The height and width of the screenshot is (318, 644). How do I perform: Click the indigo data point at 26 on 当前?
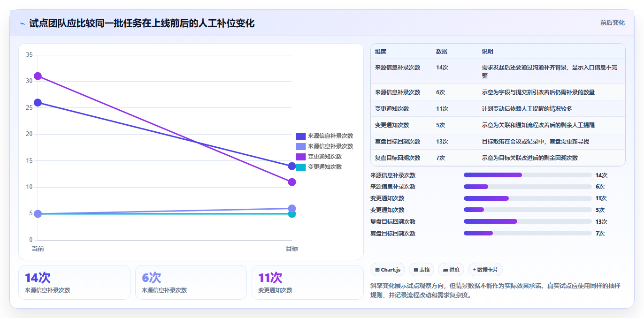(x=38, y=103)
